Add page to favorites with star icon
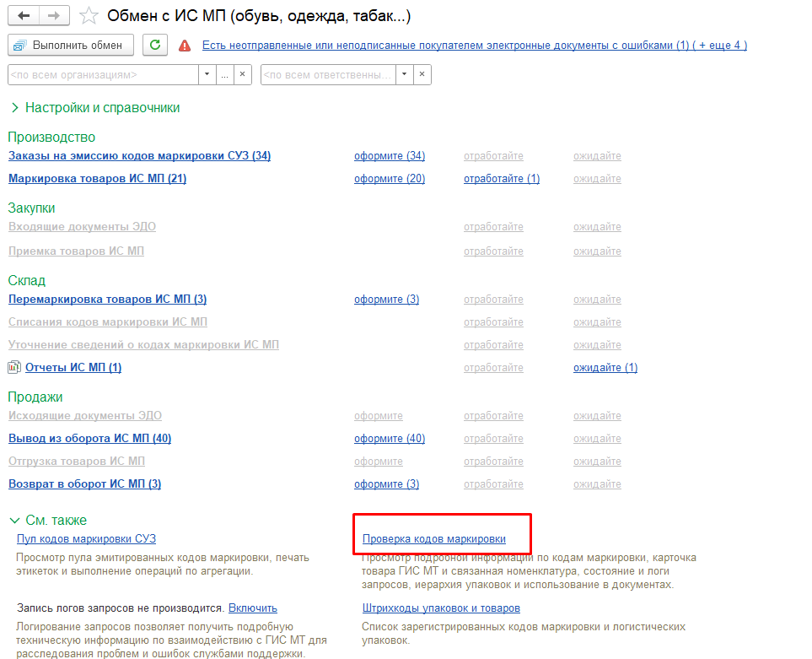Image resolution: width=812 pixels, height=659 pixels. pos(89,16)
